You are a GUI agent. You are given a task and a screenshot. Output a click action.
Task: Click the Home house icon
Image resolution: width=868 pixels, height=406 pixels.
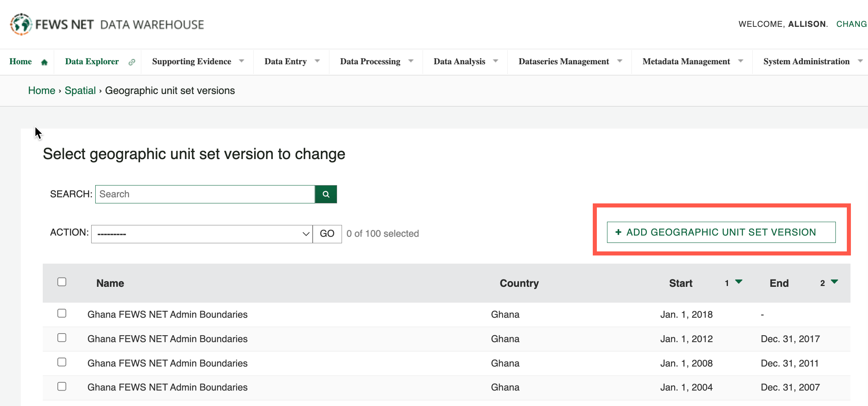coord(44,62)
